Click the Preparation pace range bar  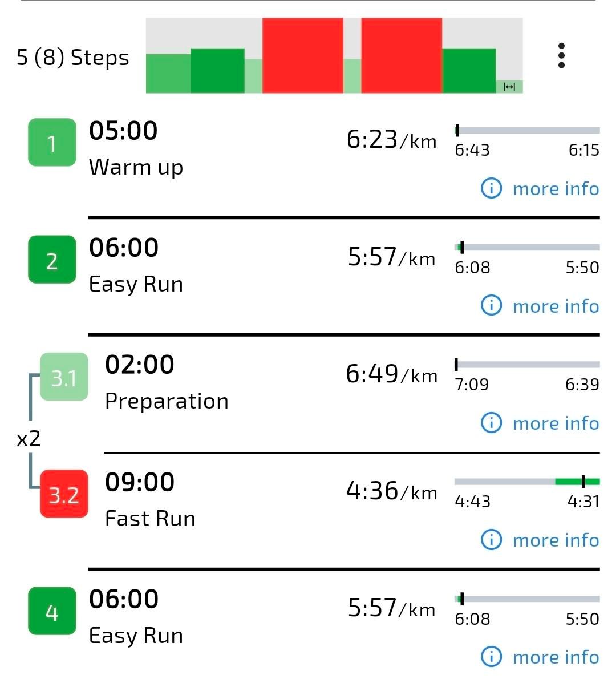coord(527,365)
